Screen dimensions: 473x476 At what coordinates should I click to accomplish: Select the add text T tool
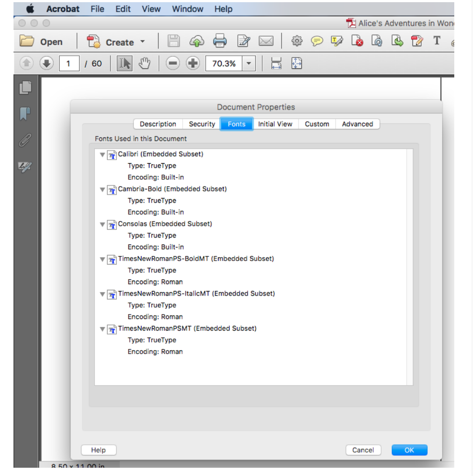[x=437, y=40]
